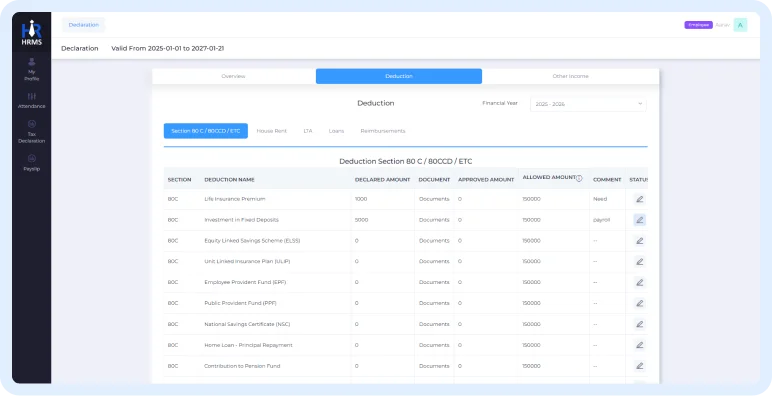Image resolution: width=772 pixels, height=396 pixels.
Task: Go to Tax Declaration in sidebar
Action: [x=32, y=132]
